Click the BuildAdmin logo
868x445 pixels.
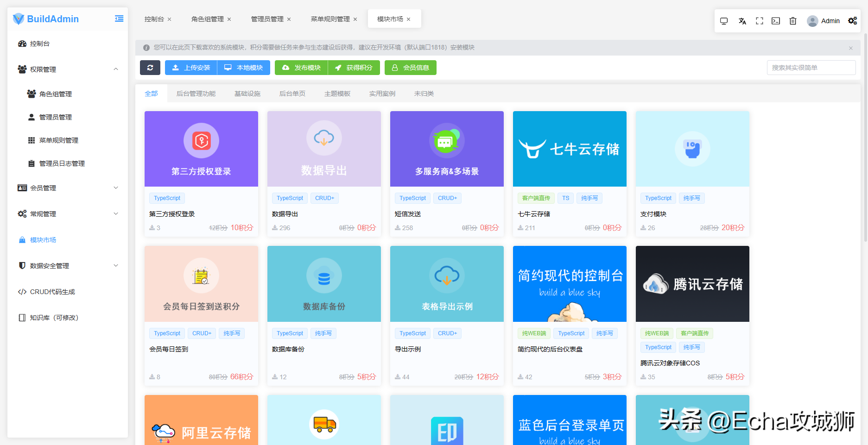click(x=46, y=19)
